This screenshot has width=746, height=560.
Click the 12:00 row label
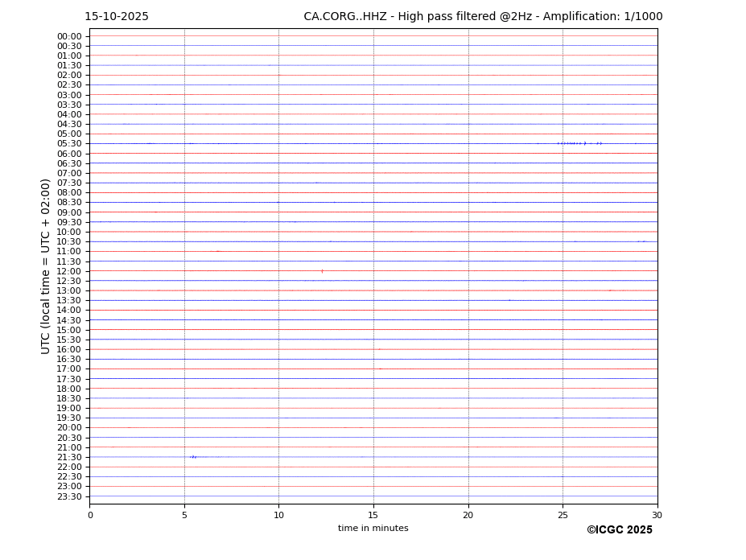click(x=69, y=271)
